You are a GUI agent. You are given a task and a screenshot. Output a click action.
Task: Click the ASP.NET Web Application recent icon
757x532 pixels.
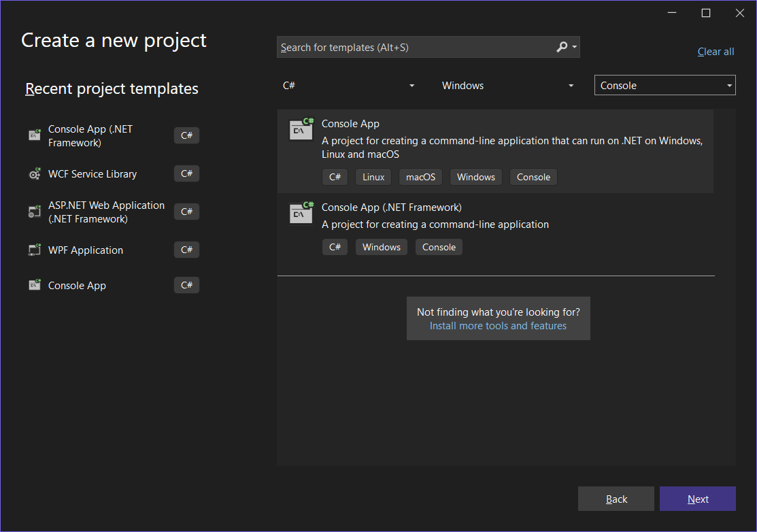coord(34,212)
